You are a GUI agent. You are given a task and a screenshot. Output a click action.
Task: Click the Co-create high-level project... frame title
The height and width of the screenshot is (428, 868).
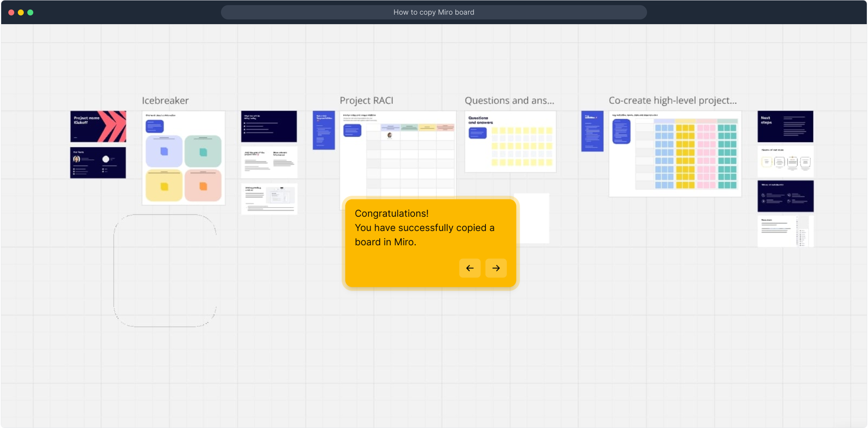[672, 101]
